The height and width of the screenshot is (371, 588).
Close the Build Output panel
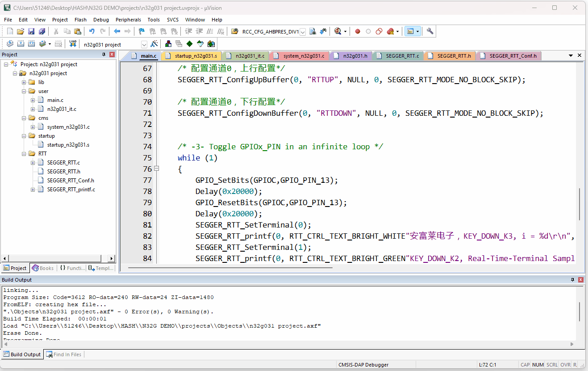coord(581,280)
